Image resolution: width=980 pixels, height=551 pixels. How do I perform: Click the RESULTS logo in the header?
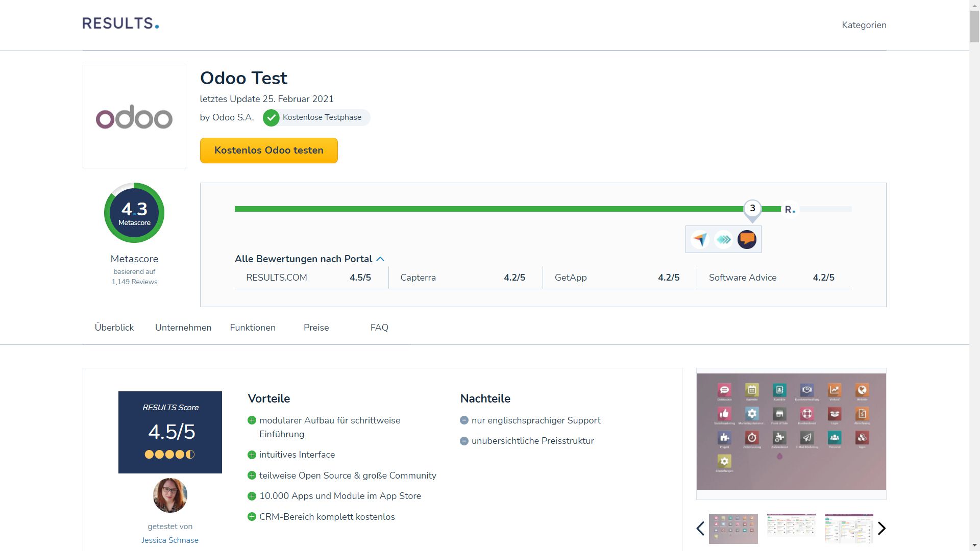[120, 23]
